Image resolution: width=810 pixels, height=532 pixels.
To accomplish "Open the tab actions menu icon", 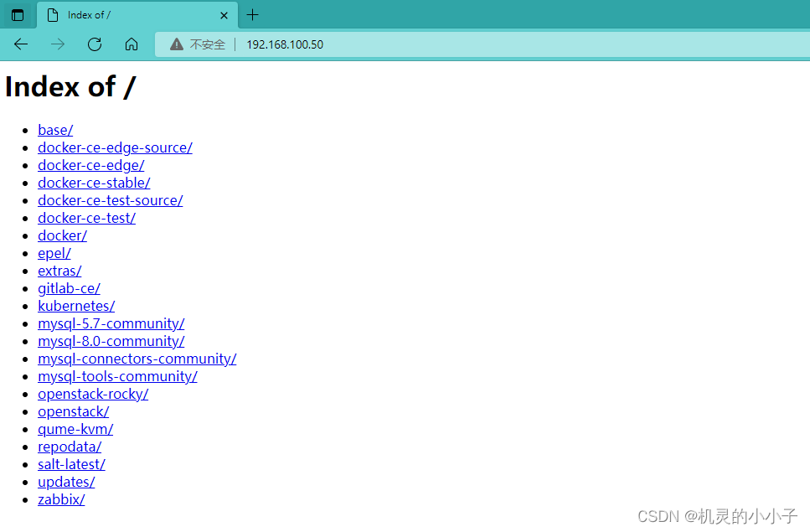I will click(18, 15).
